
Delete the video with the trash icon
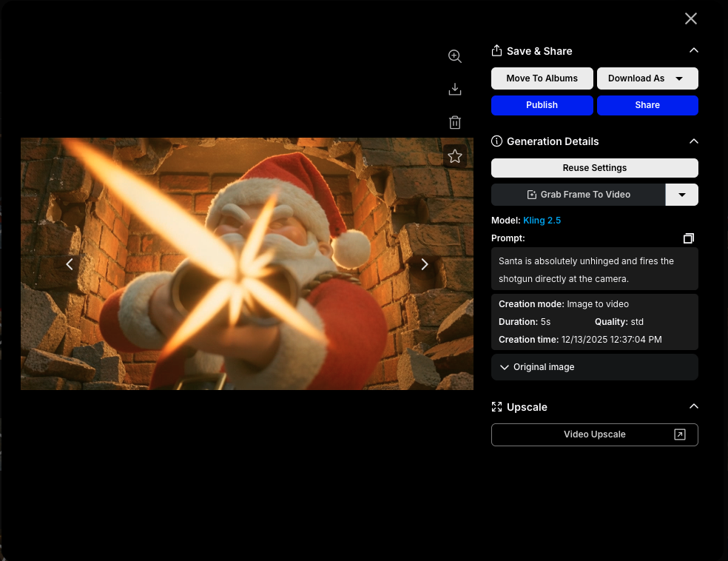coord(454,123)
